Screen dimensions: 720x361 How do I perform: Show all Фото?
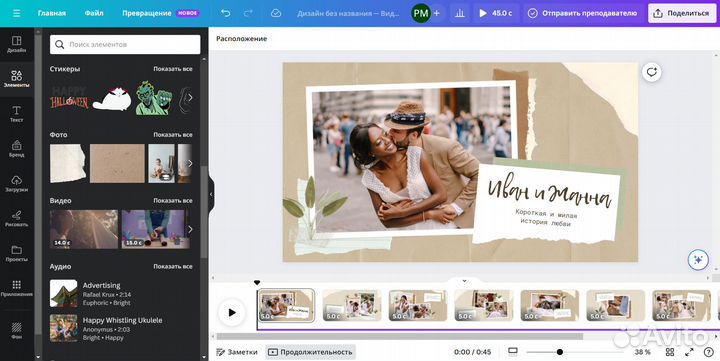tap(173, 135)
